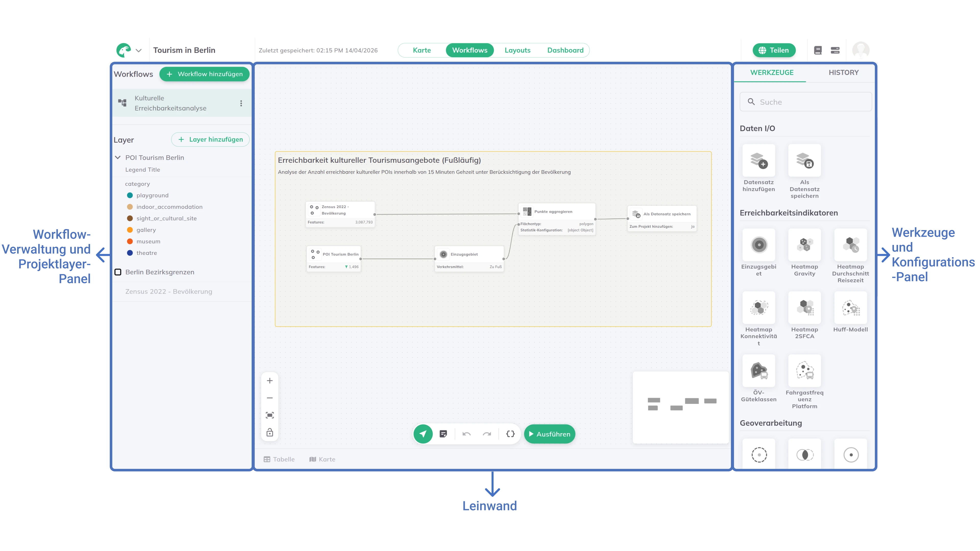980x551 pixels.
Task: Select the dashed-circle Geoverarbeitung tool
Action: tap(758, 454)
